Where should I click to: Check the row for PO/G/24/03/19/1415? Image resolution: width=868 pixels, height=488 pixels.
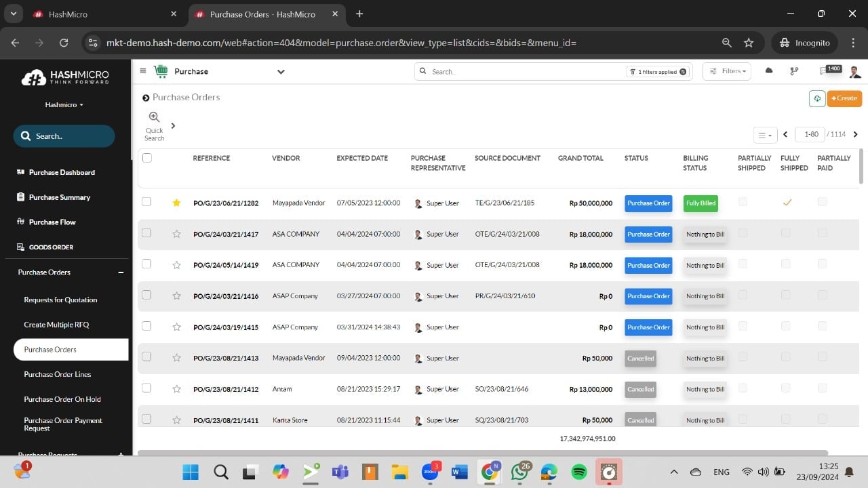point(146,326)
